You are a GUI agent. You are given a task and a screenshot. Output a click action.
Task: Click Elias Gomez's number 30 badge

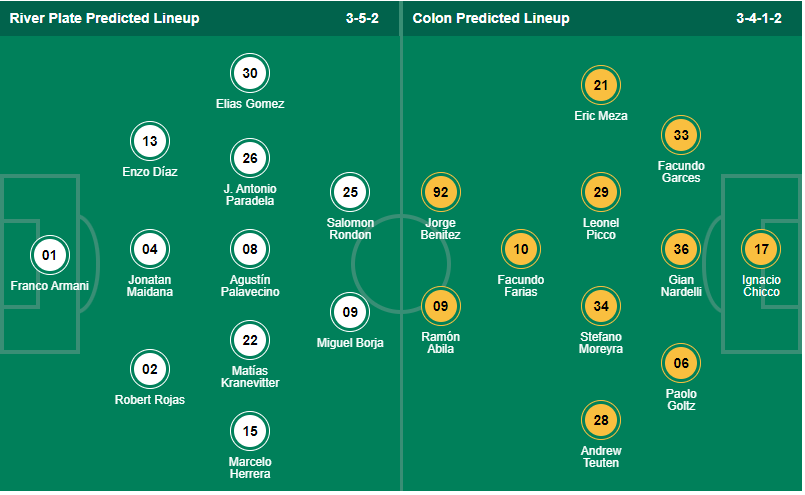pyautogui.click(x=250, y=73)
